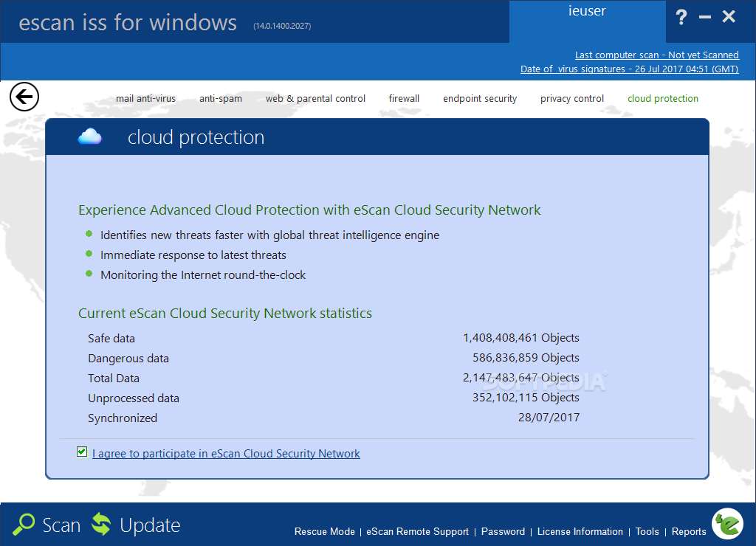Open the Password option
The width and height of the screenshot is (756, 546).
[x=503, y=531]
